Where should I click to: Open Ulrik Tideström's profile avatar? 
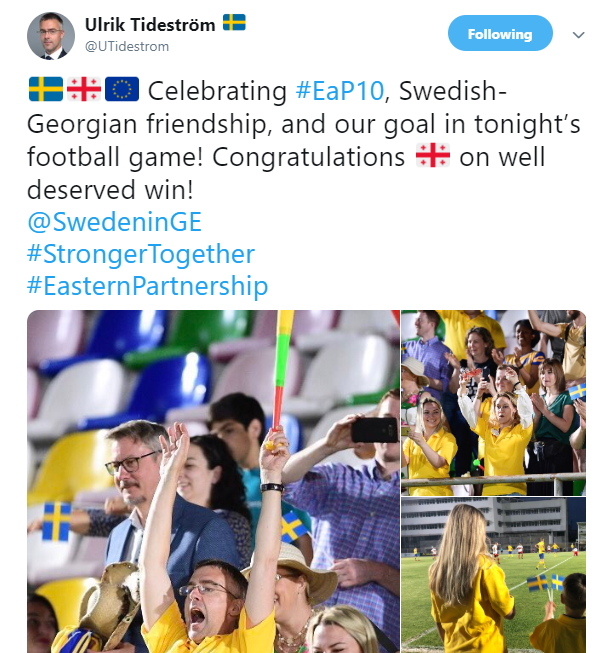[x=51, y=35]
